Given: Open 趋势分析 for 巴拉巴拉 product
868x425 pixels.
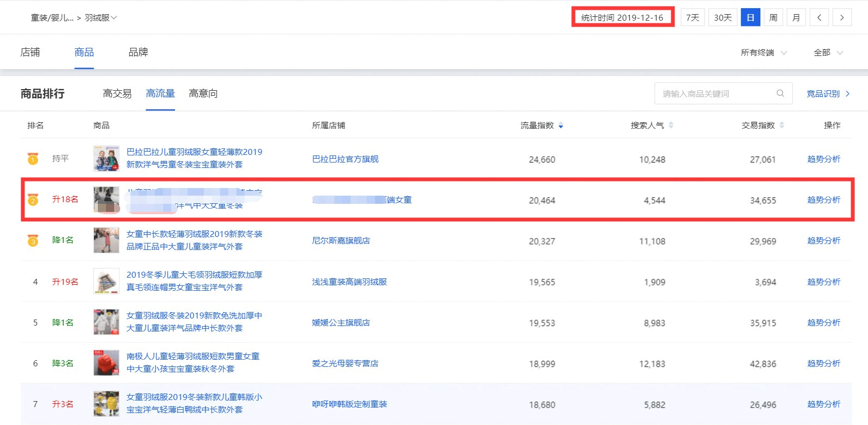Looking at the screenshot, I should [x=823, y=159].
